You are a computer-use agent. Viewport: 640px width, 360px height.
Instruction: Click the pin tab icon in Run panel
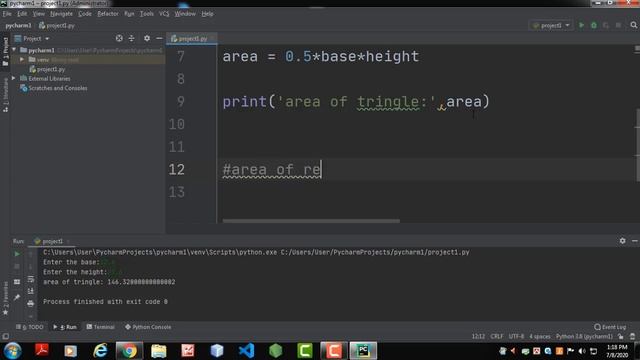tap(17, 297)
